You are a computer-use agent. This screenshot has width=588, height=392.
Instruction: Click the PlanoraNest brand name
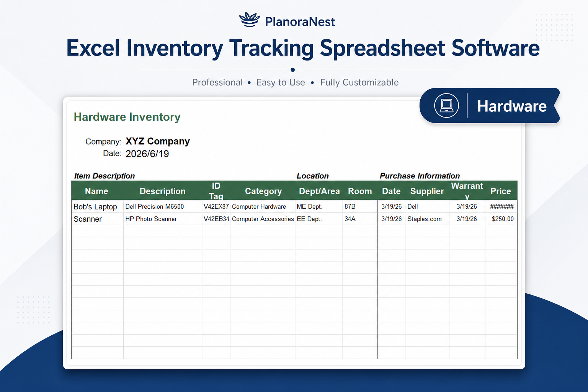pos(300,22)
